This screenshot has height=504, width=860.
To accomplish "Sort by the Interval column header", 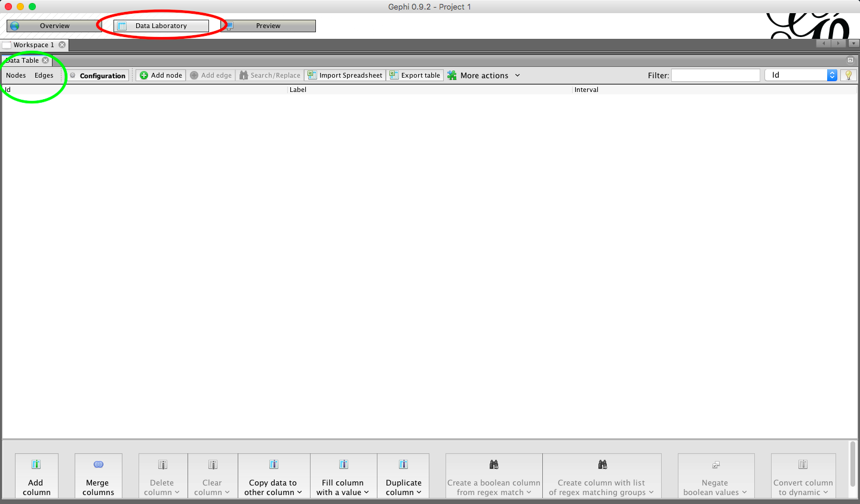I will click(715, 90).
